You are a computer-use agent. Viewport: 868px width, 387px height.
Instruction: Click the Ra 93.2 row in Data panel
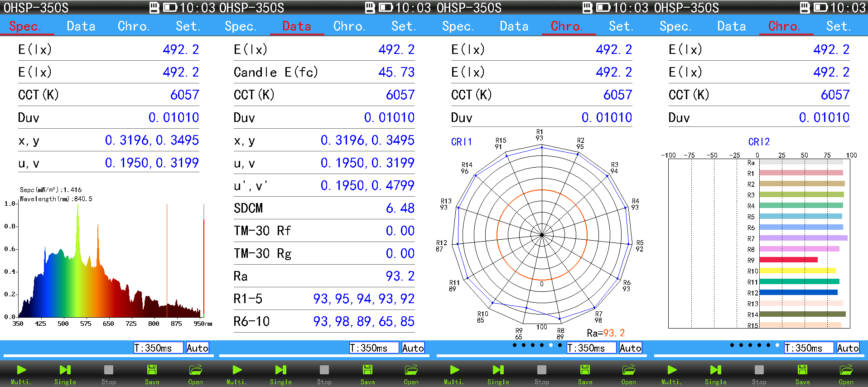(324, 276)
